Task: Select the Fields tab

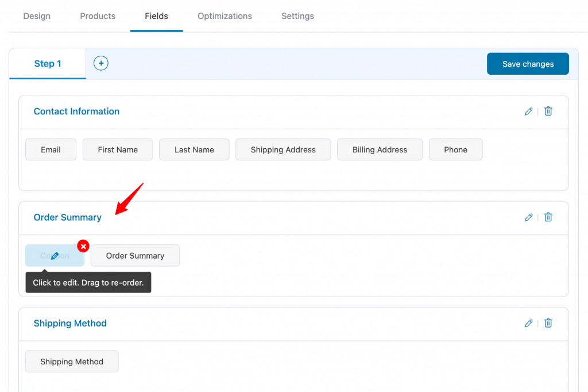Action: pos(156,16)
